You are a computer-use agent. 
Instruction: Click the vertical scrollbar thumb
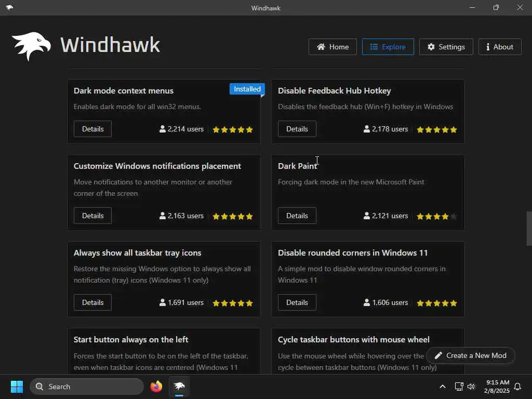(529, 229)
